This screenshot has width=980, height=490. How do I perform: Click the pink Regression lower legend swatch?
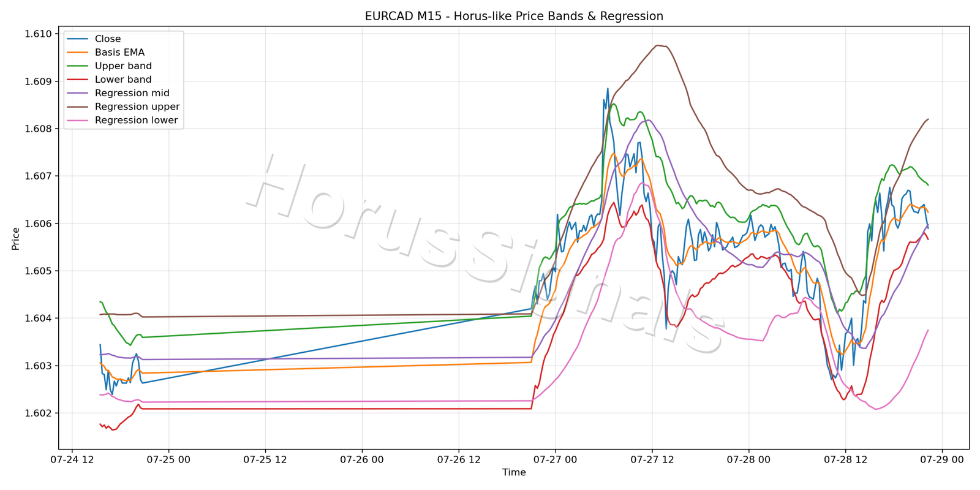78,121
